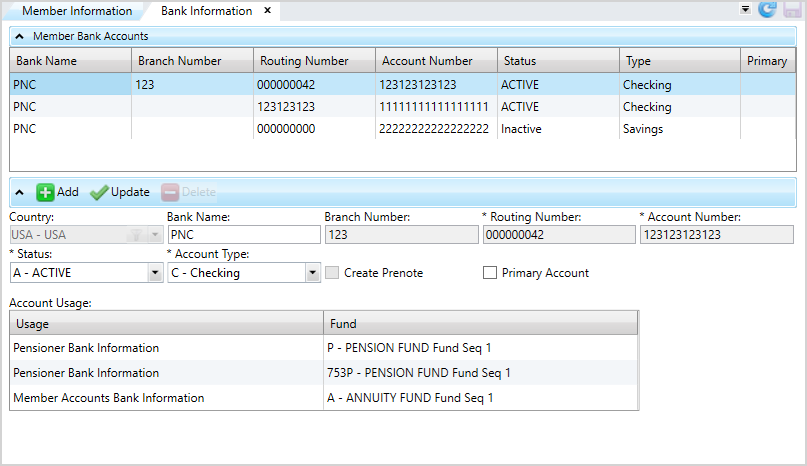Open the tab list dropdown arrow

(745, 9)
